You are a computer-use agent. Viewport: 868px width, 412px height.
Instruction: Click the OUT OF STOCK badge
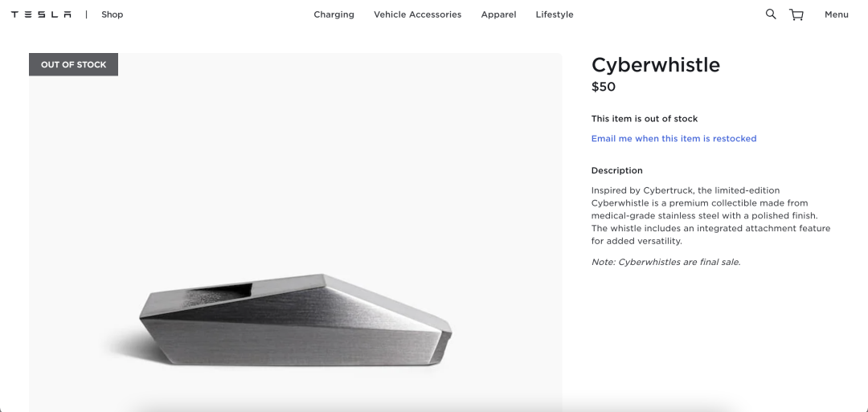[74, 65]
